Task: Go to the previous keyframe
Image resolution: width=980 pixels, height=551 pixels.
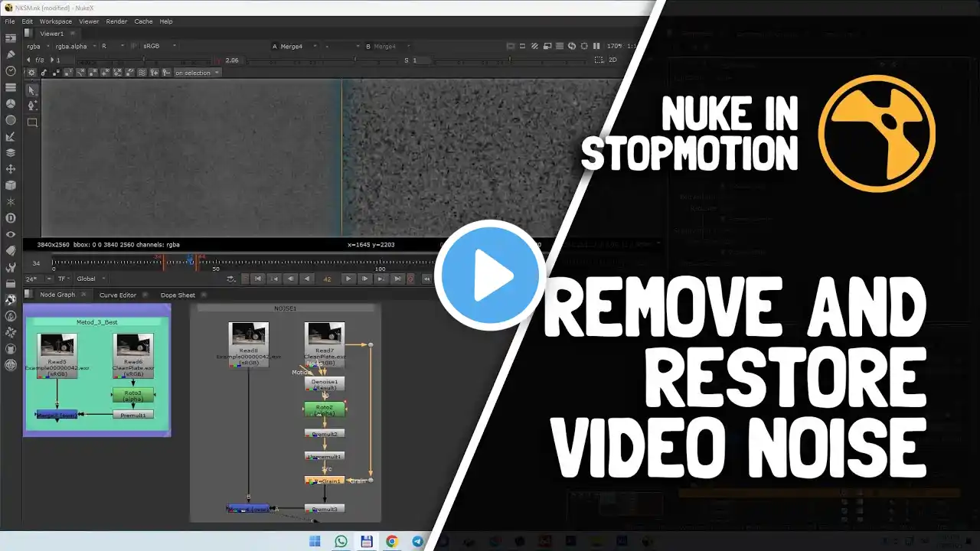Action: 274,279
